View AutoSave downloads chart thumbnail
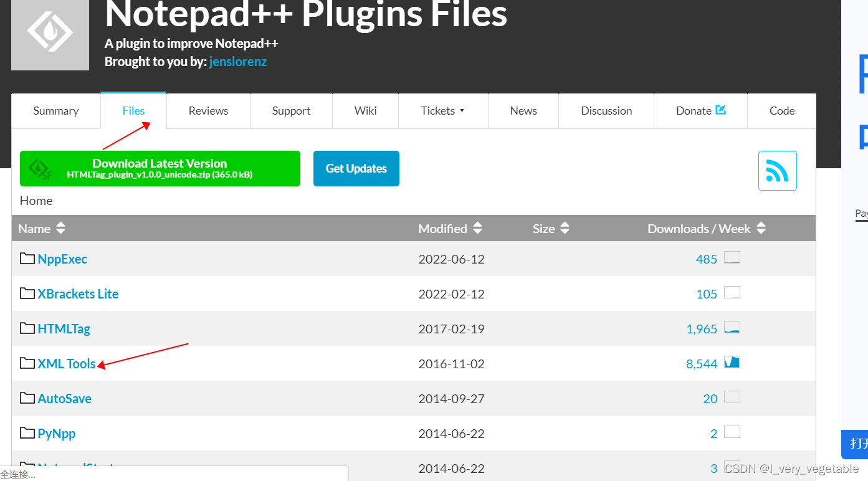This screenshot has width=868, height=481. [732, 397]
